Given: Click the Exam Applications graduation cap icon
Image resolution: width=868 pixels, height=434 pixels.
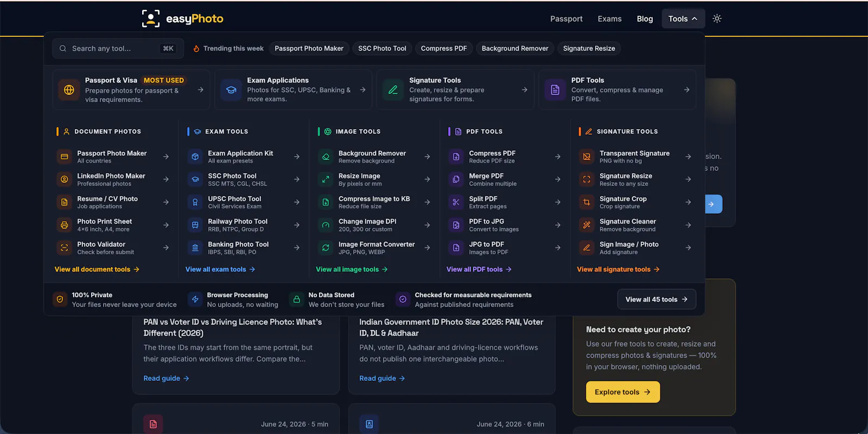Looking at the screenshot, I should [231, 90].
